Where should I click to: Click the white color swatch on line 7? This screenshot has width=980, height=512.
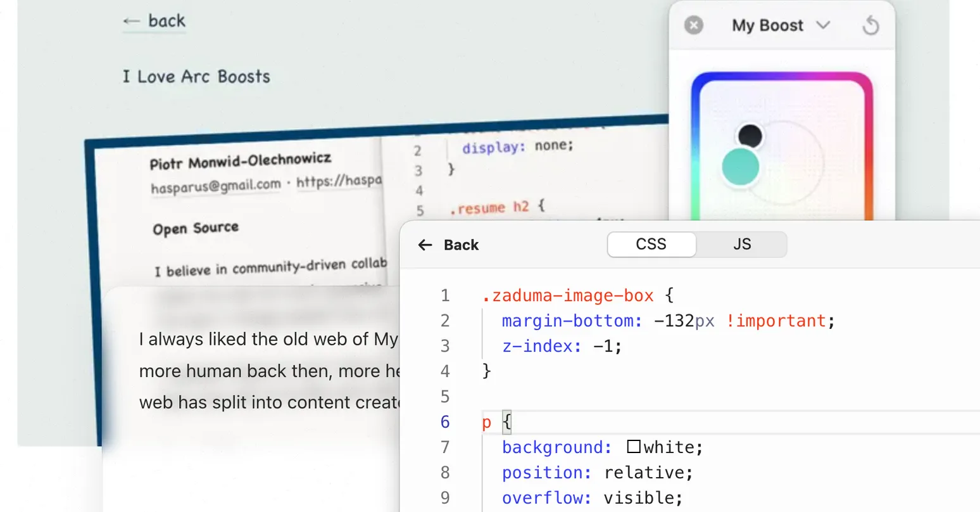click(633, 447)
